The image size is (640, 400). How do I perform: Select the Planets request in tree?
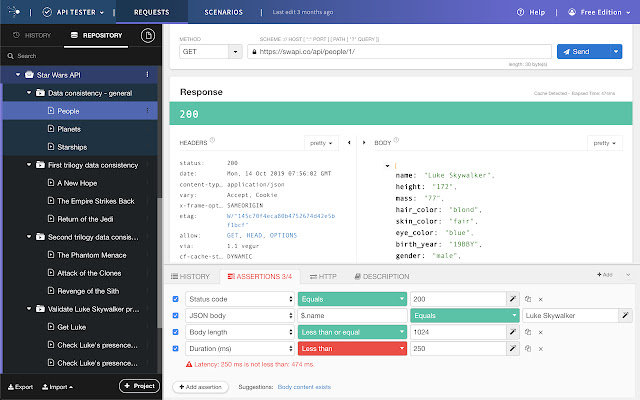click(68, 129)
